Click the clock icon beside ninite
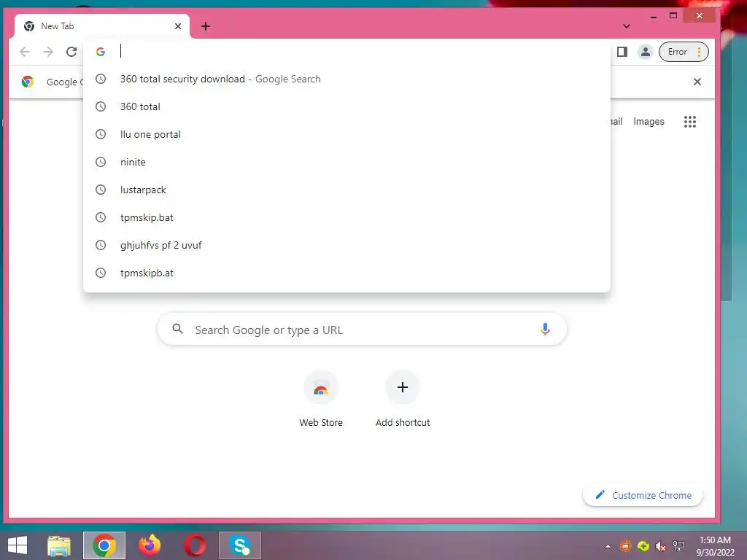Viewport: 747px width, 560px height. (101, 162)
